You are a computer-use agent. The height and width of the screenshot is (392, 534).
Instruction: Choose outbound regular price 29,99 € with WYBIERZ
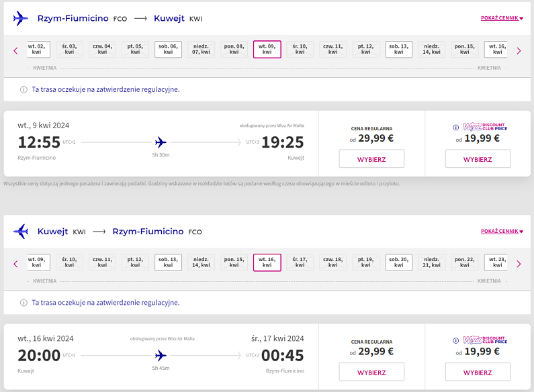pos(371,159)
